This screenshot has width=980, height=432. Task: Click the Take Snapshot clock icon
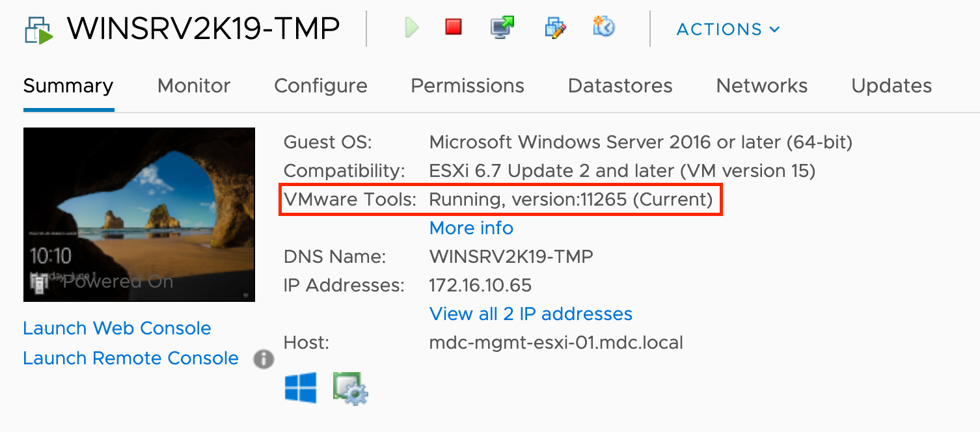pos(604,27)
